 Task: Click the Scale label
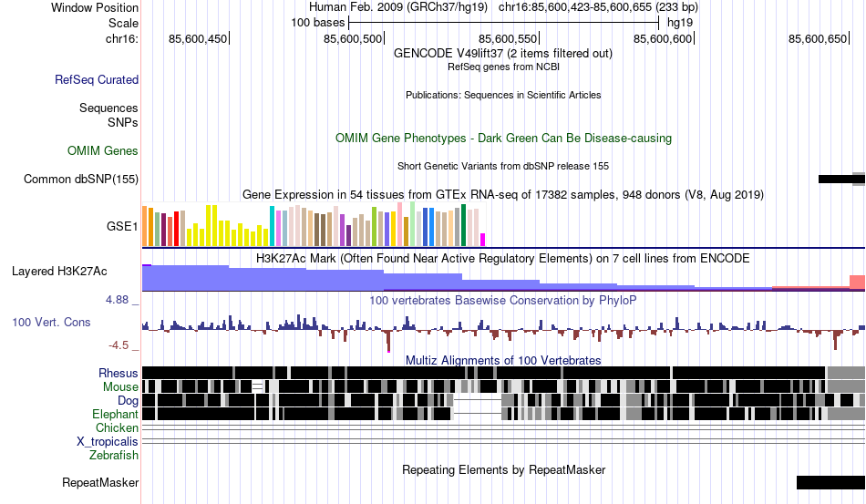coord(123,23)
